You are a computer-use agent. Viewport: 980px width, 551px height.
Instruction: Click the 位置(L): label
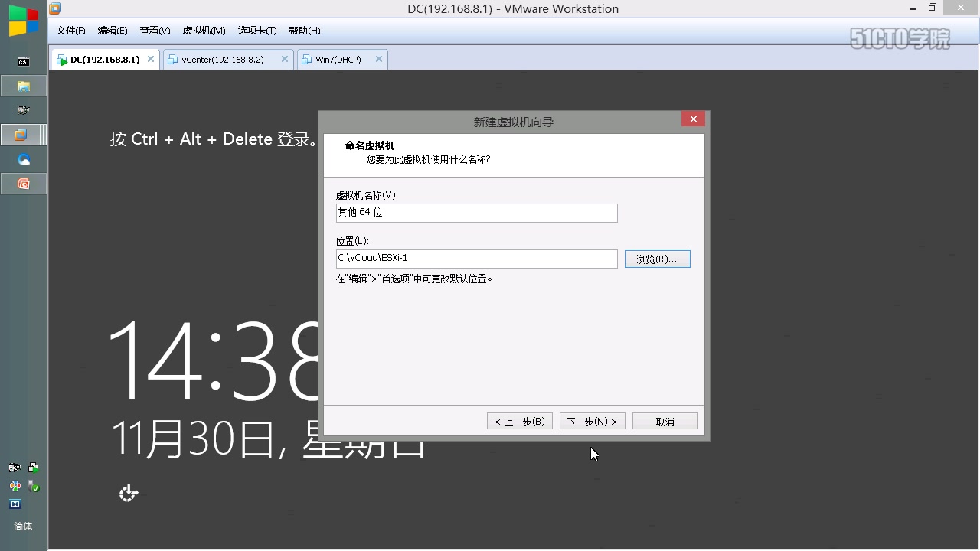pos(352,241)
